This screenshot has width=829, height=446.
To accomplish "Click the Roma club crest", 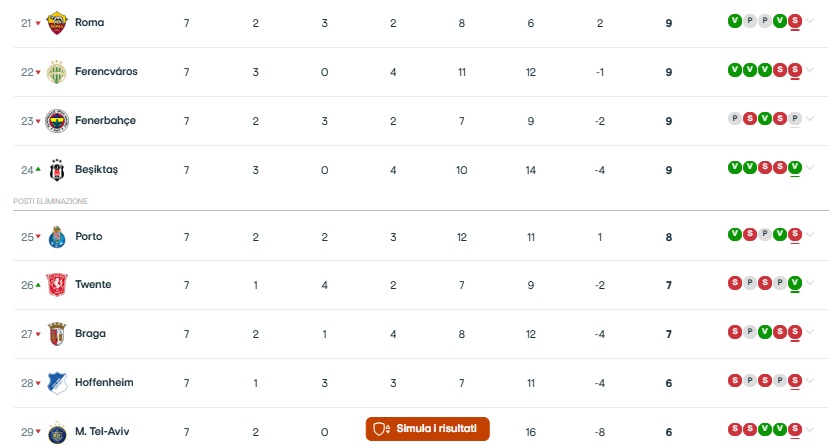I will point(57,23).
